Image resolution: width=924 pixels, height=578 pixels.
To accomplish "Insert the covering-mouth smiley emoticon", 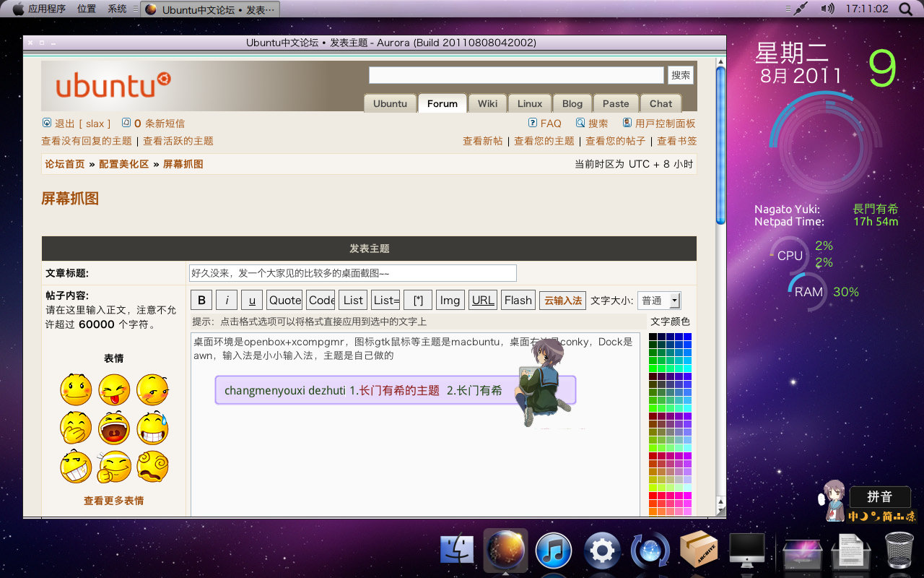I will pos(76,427).
